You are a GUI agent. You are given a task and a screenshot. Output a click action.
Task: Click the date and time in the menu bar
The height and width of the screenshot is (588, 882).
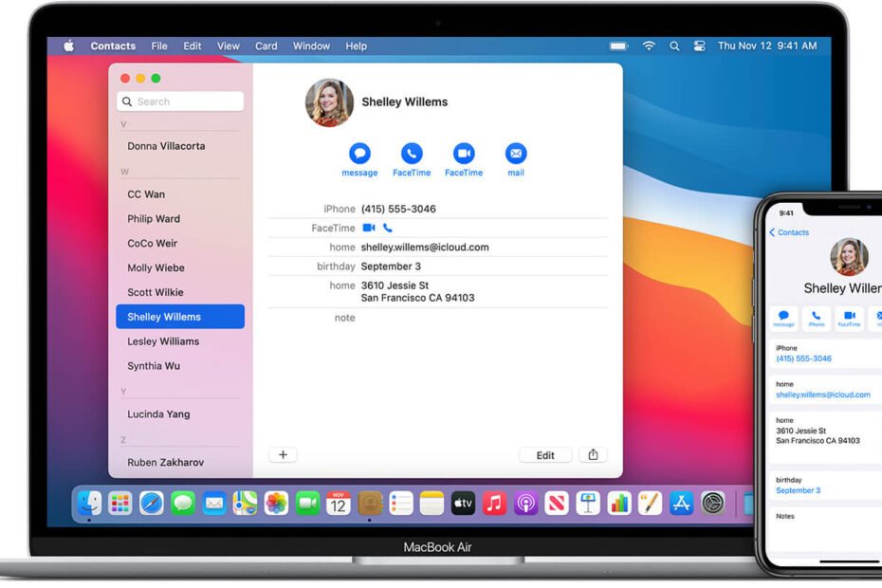767,46
